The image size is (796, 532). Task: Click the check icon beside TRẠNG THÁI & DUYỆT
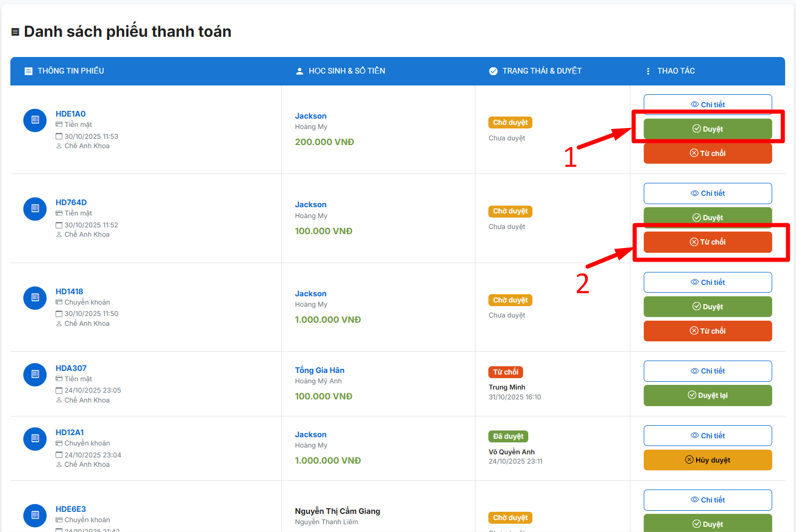click(x=493, y=71)
